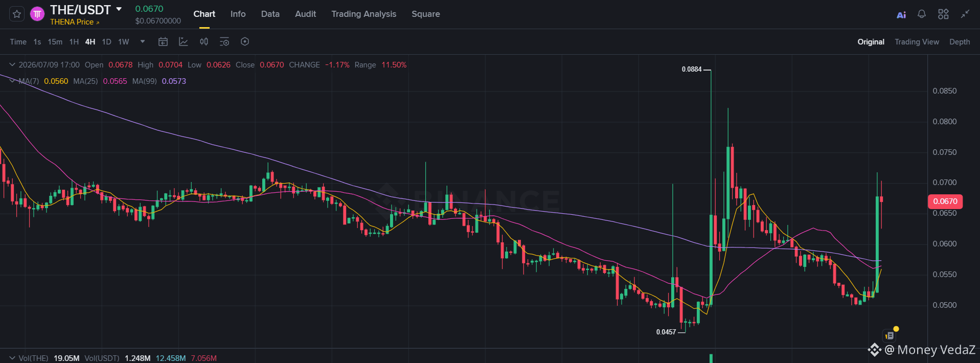980x363 pixels.
Task: Click the Vol(USDT) 1.248M label
Action: (117, 358)
